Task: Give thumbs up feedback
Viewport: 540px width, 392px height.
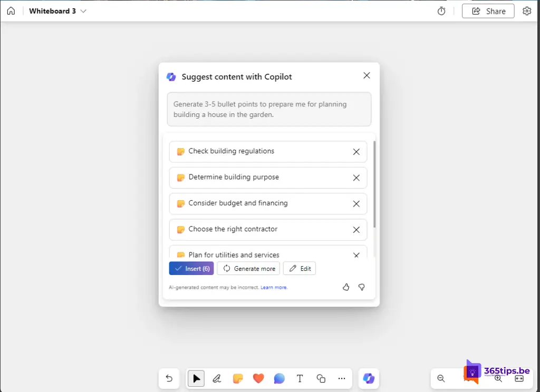Action: (346, 287)
